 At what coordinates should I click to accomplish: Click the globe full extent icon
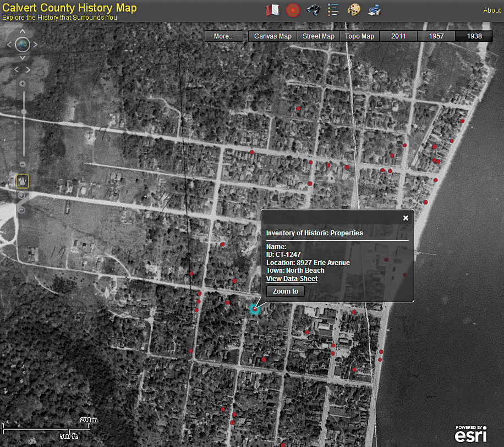tap(23, 45)
